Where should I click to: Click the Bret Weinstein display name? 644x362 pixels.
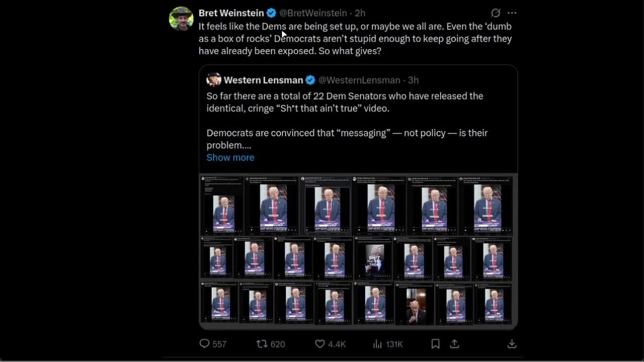[x=231, y=13]
